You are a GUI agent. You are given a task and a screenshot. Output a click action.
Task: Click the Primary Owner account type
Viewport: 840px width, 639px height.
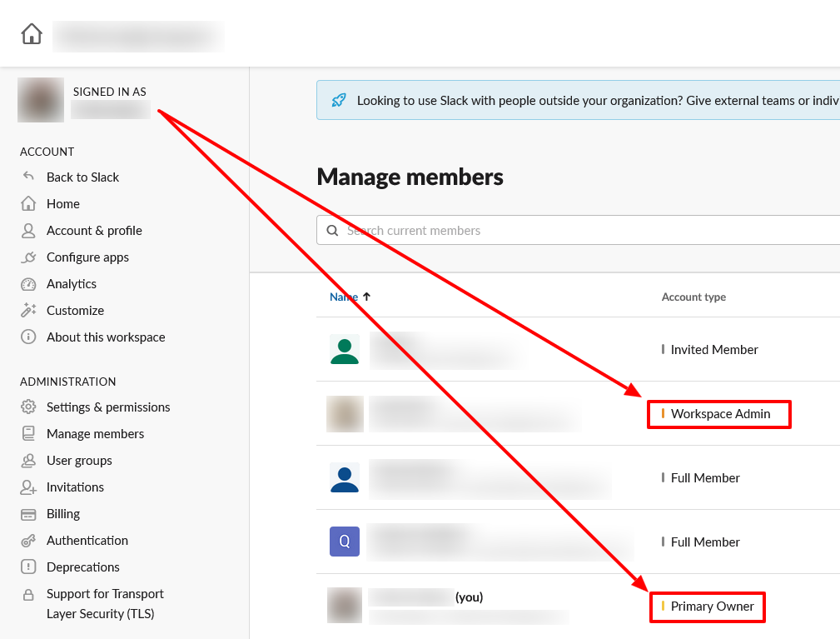tap(713, 607)
